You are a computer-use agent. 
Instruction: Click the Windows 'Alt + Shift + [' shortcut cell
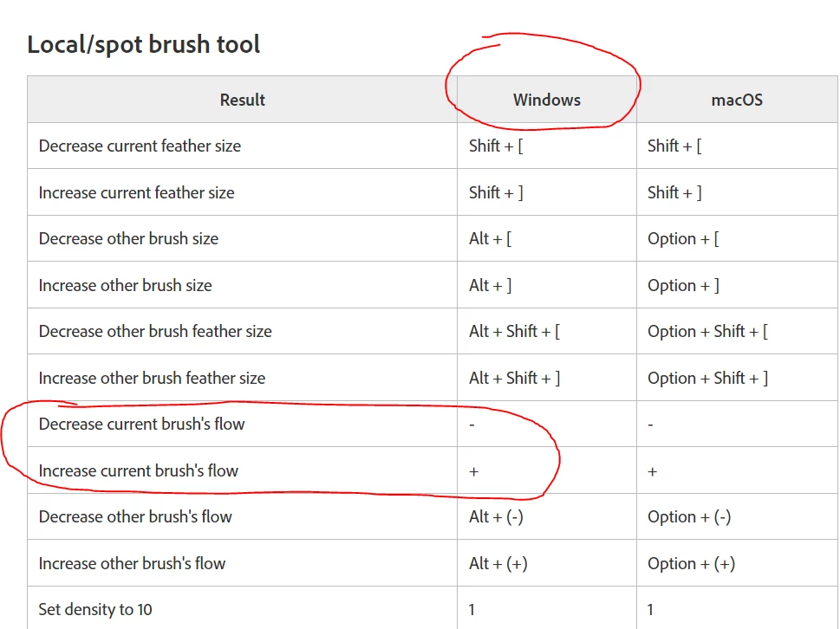coord(514,331)
